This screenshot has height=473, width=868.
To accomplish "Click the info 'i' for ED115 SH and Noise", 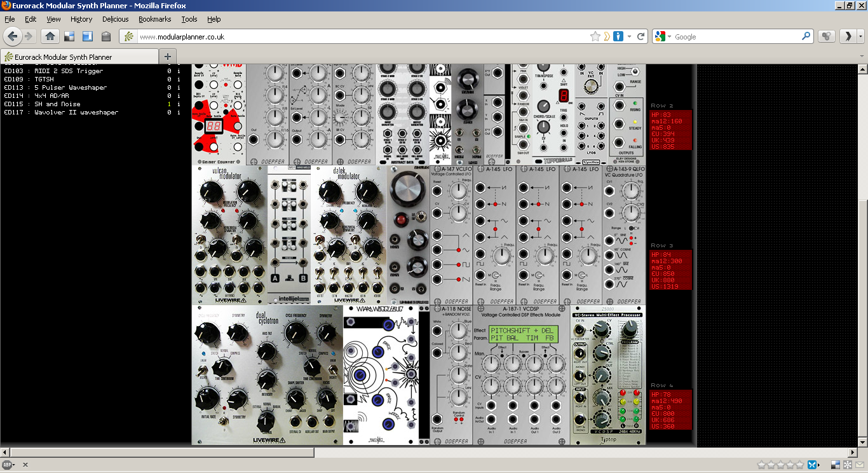I will click(179, 104).
